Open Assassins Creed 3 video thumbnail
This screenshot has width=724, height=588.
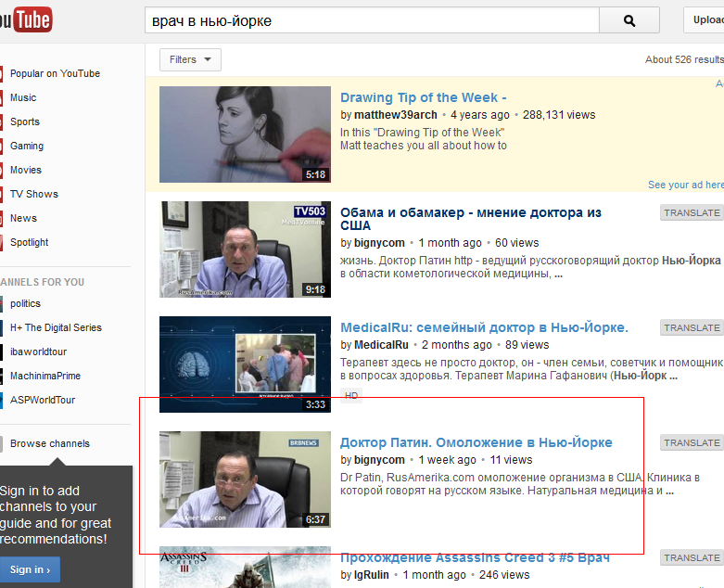pos(245,568)
